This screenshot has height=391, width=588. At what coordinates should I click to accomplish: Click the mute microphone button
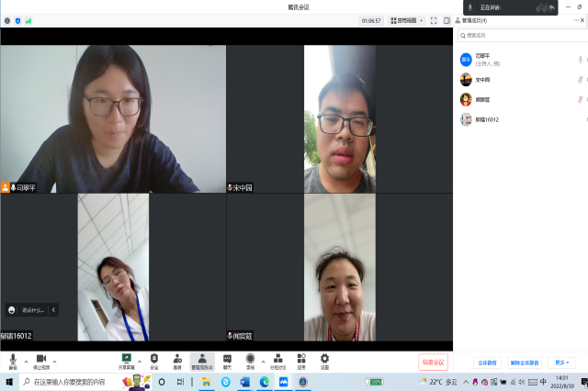click(x=13, y=360)
